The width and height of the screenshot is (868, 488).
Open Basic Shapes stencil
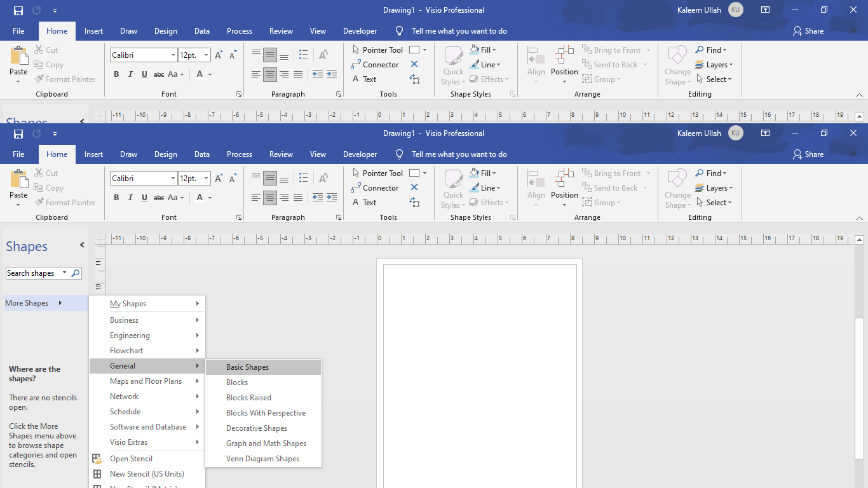point(248,367)
